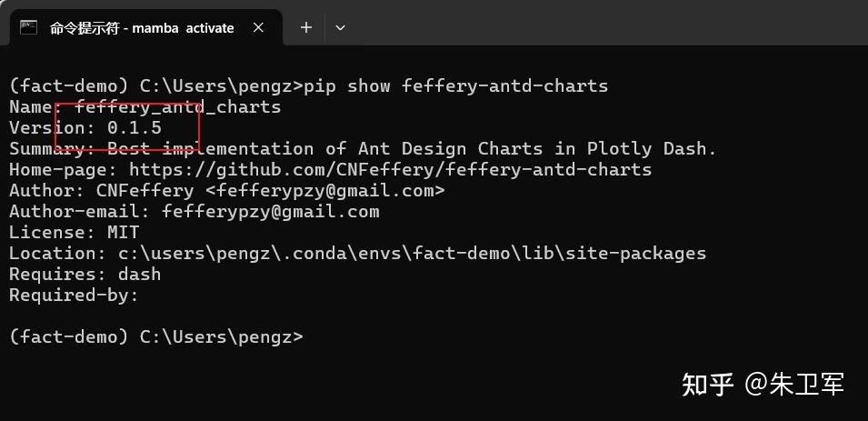
Task: Close the 命令提示符 mamba activate tab
Action: 259,27
